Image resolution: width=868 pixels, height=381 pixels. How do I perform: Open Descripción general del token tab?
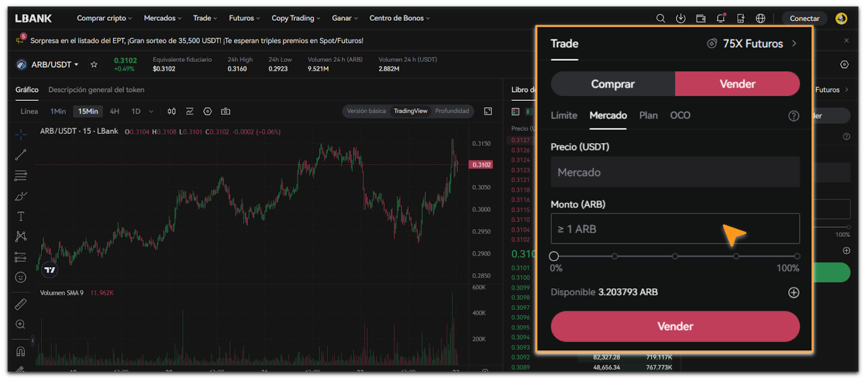tap(96, 90)
